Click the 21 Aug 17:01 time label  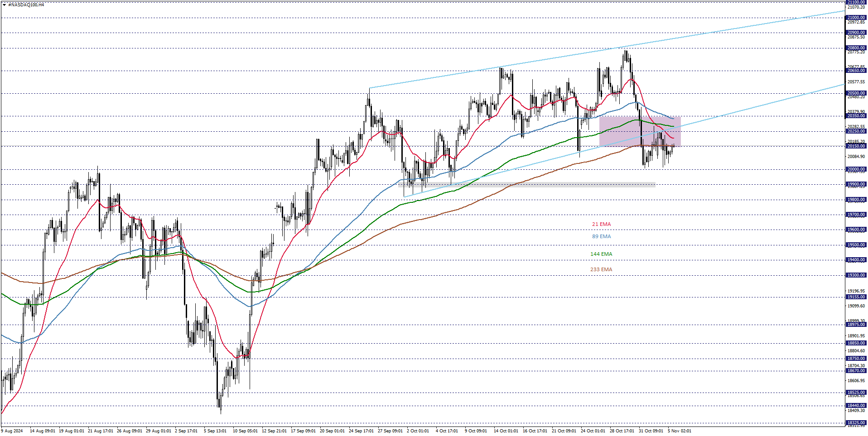(x=101, y=431)
